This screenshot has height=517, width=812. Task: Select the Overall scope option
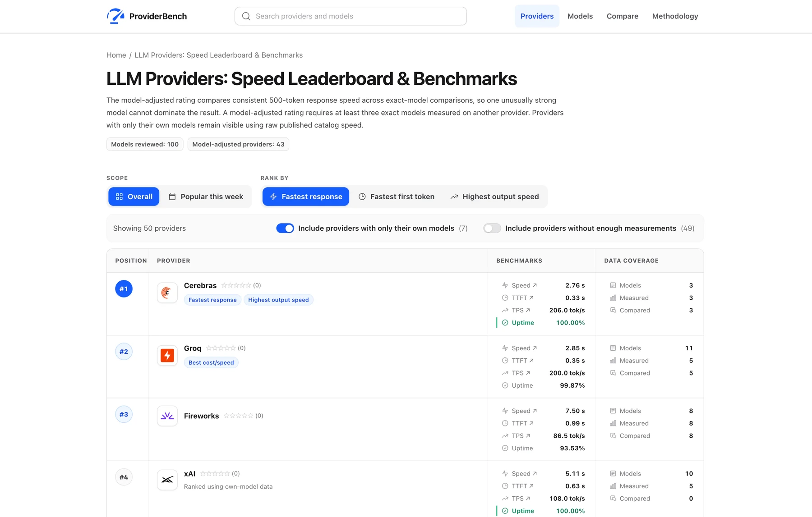click(134, 197)
